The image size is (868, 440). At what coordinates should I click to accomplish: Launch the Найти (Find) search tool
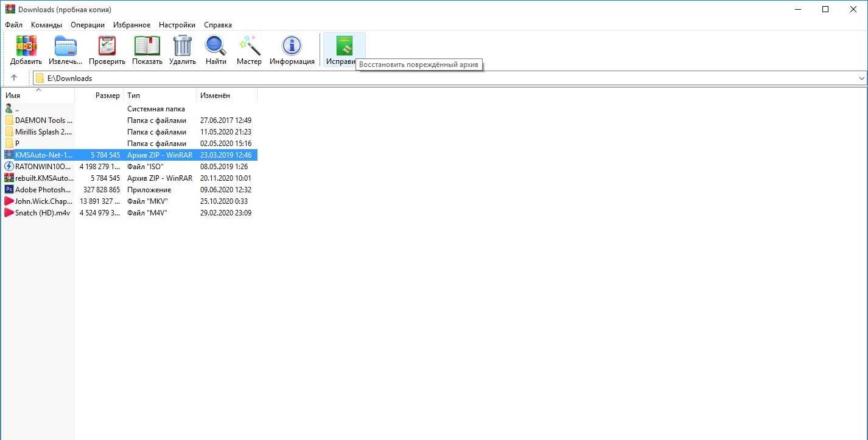tap(215, 46)
